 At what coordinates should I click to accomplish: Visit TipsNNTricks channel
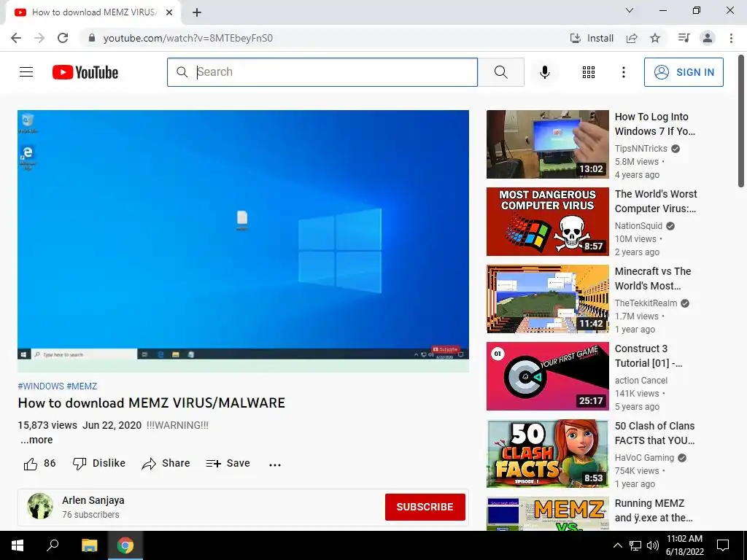pyautogui.click(x=640, y=149)
